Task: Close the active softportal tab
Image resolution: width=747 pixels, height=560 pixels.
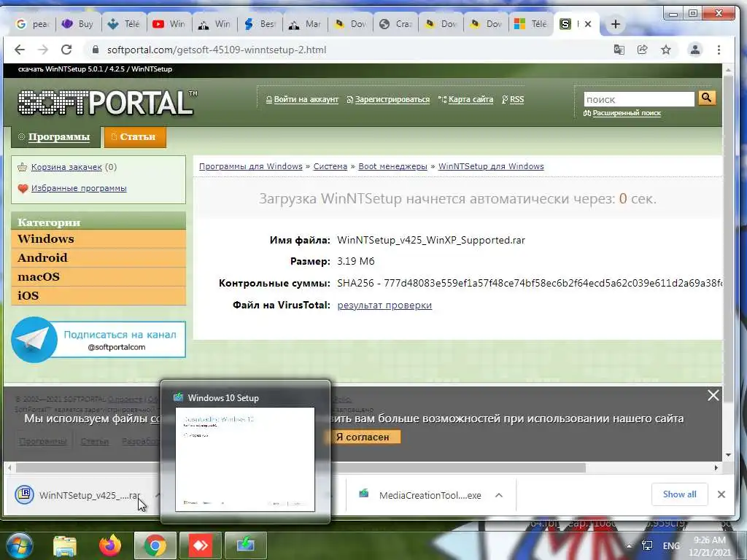Action: tap(588, 24)
